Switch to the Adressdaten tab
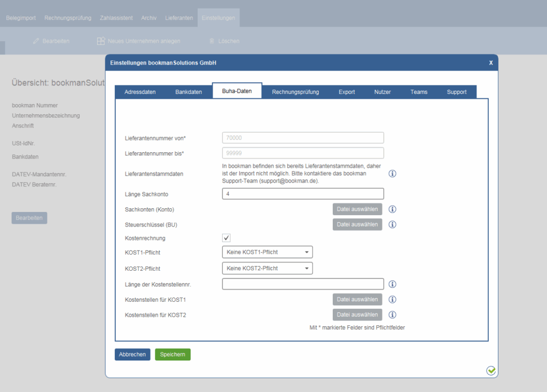This screenshot has width=547, height=392. 140,92
